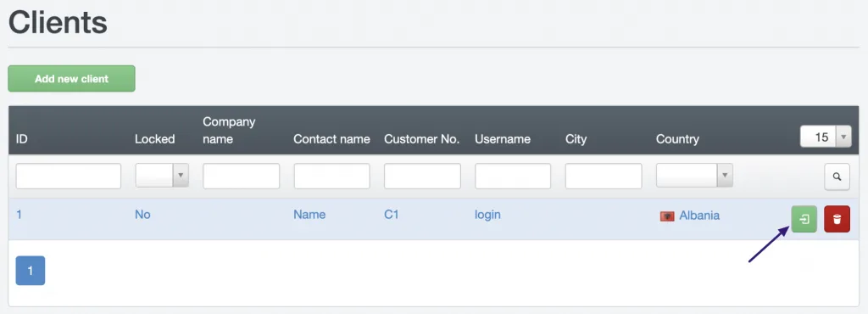Open contact Name link
868x314 pixels.
click(x=309, y=215)
